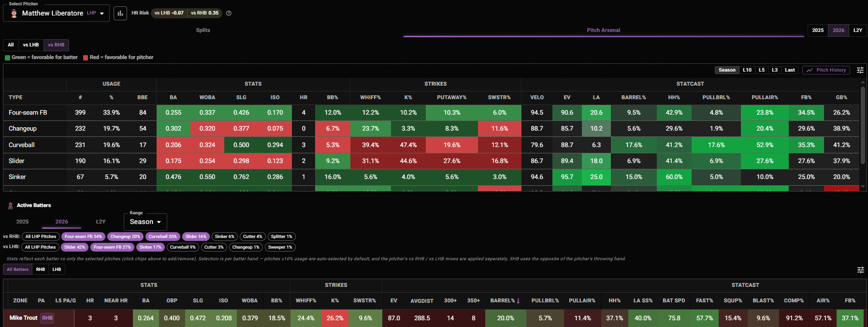868x327 pixels.
Task: Select the L10 range button
Action: pos(747,70)
